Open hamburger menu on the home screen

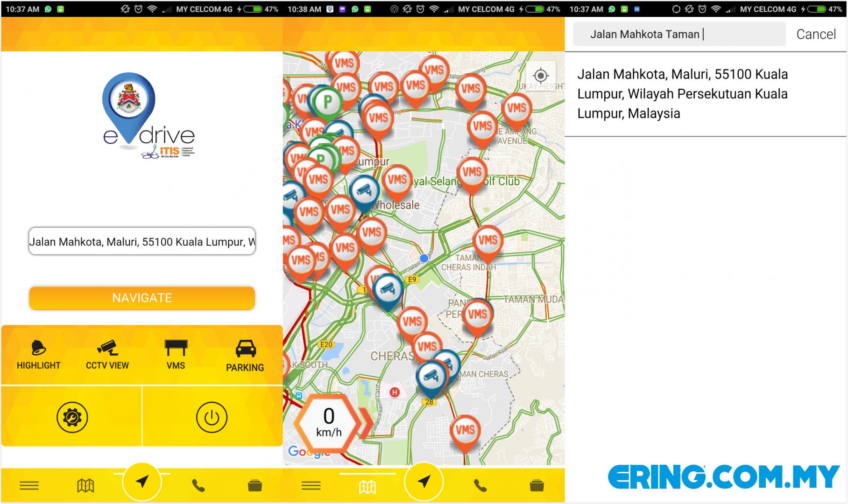pos(29,486)
